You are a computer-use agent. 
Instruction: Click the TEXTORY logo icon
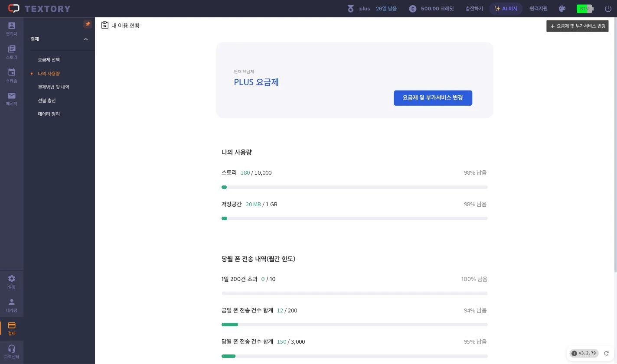pyautogui.click(x=14, y=9)
